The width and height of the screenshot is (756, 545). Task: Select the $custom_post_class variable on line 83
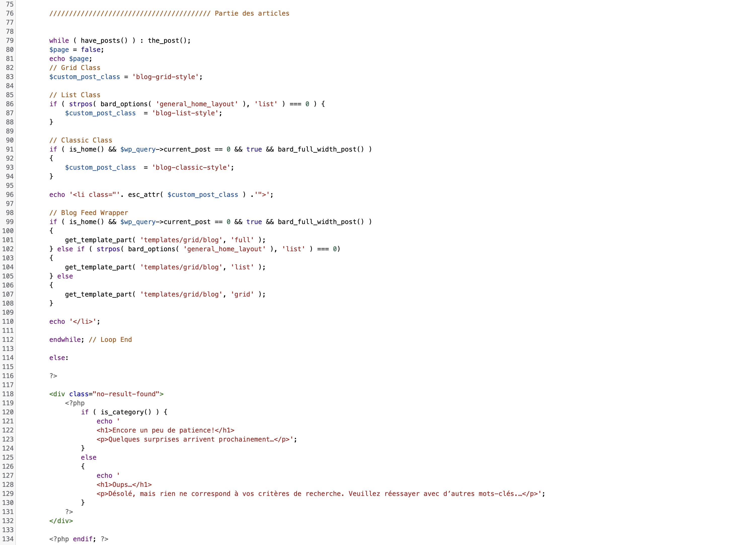click(84, 77)
